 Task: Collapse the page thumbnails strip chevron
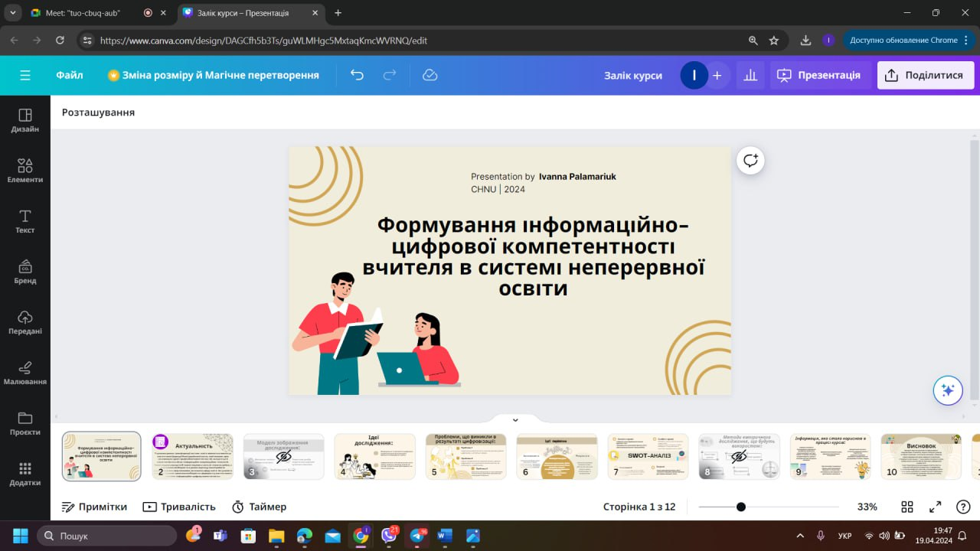[x=515, y=419]
